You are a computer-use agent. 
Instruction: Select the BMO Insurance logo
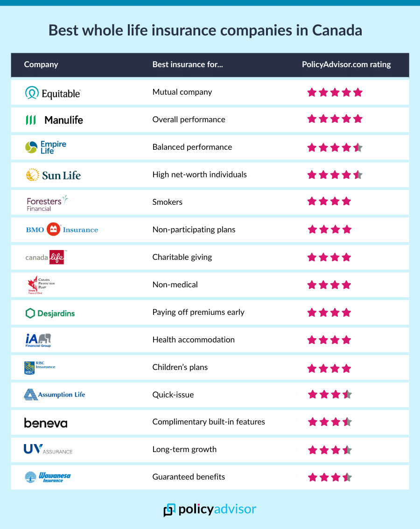(62, 230)
